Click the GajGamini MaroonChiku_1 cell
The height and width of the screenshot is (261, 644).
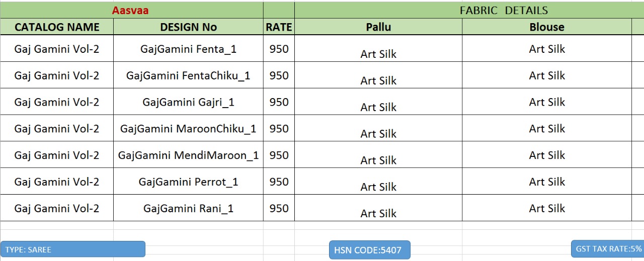point(188,129)
